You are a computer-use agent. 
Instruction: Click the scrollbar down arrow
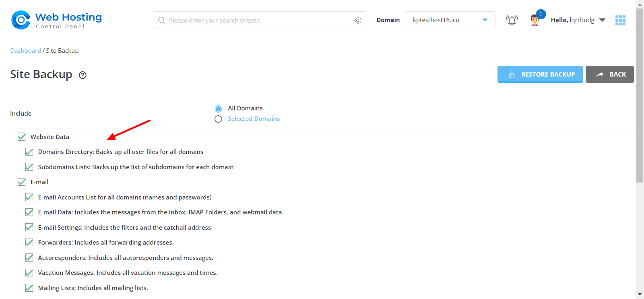(640, 295)
